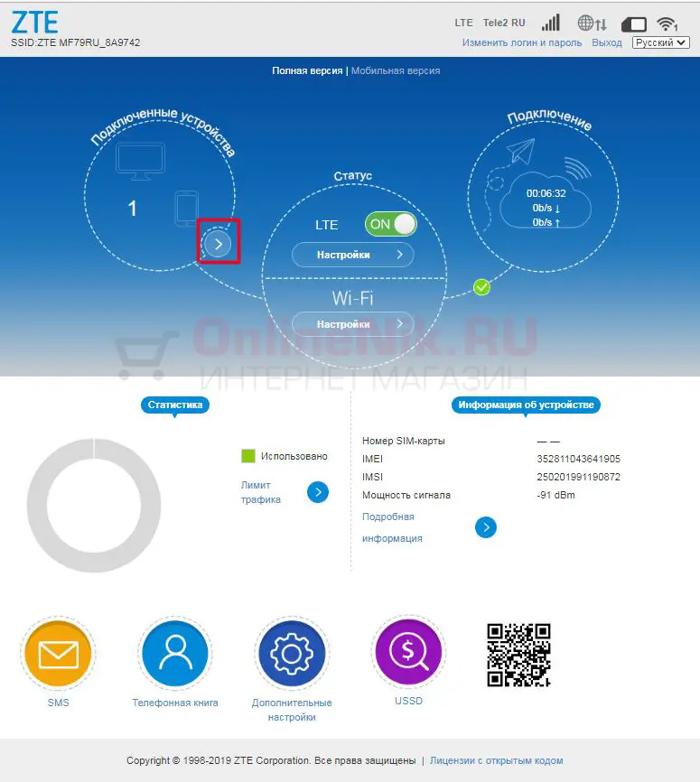Click Использовано legend text
This screenshot has width=700, height=782.
294,456
